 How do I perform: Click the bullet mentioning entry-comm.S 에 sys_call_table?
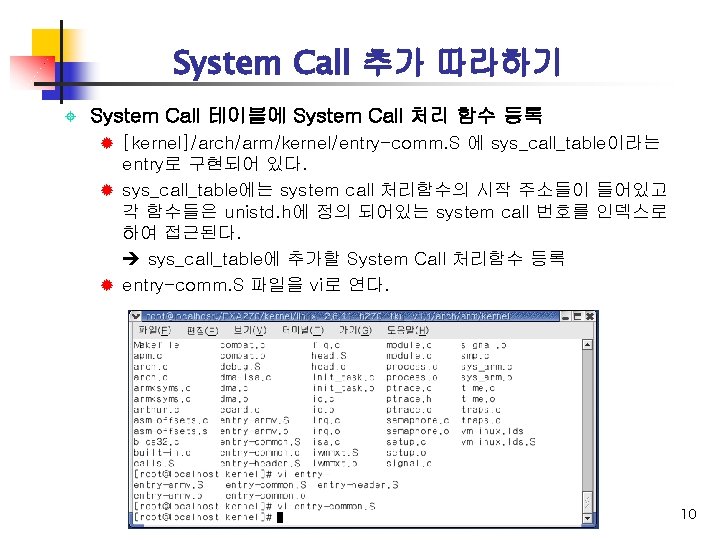pyautogui.click(x=391, y=153)
